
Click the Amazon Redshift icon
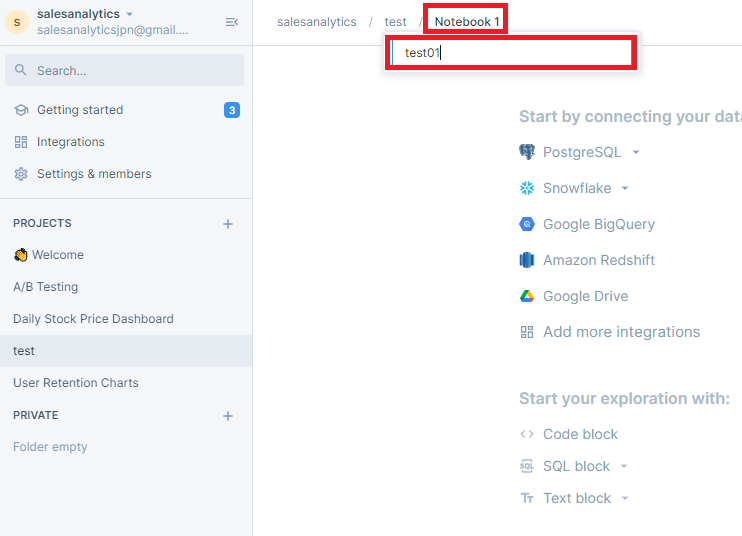[x=527, y=260]
